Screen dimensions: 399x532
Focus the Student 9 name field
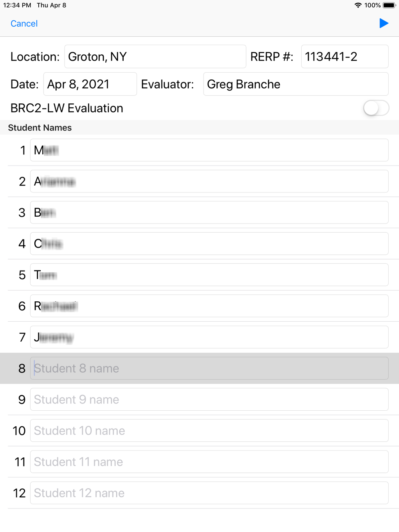pyautogui.click(x=209, y=399)
